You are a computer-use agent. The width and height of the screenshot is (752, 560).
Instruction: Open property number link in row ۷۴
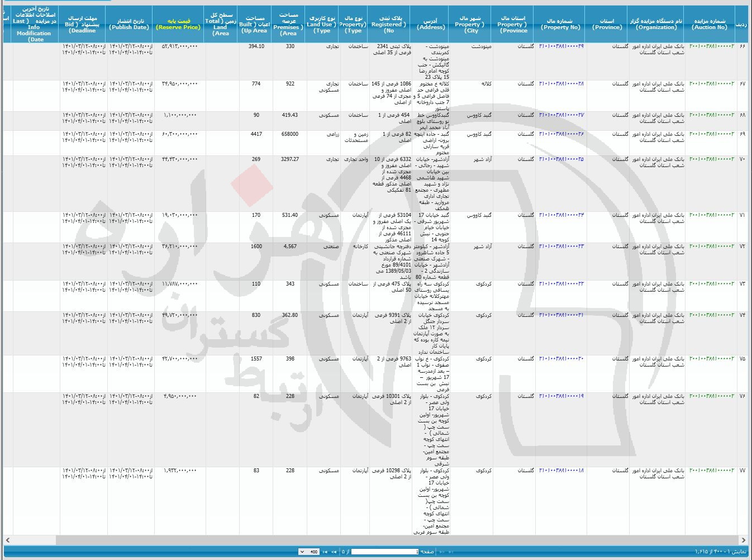coord(561,315)
